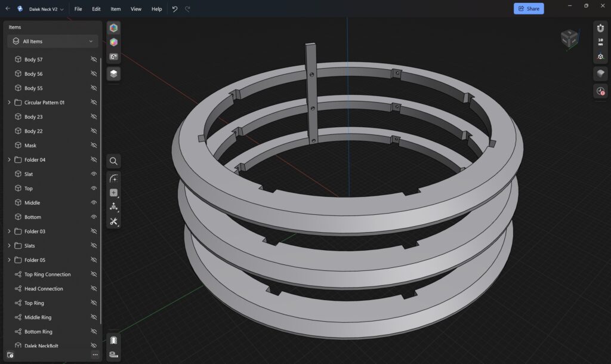Toggle visibility of the Middle body
The width and height of the screenshot is (611, 364).
point(94,203)
